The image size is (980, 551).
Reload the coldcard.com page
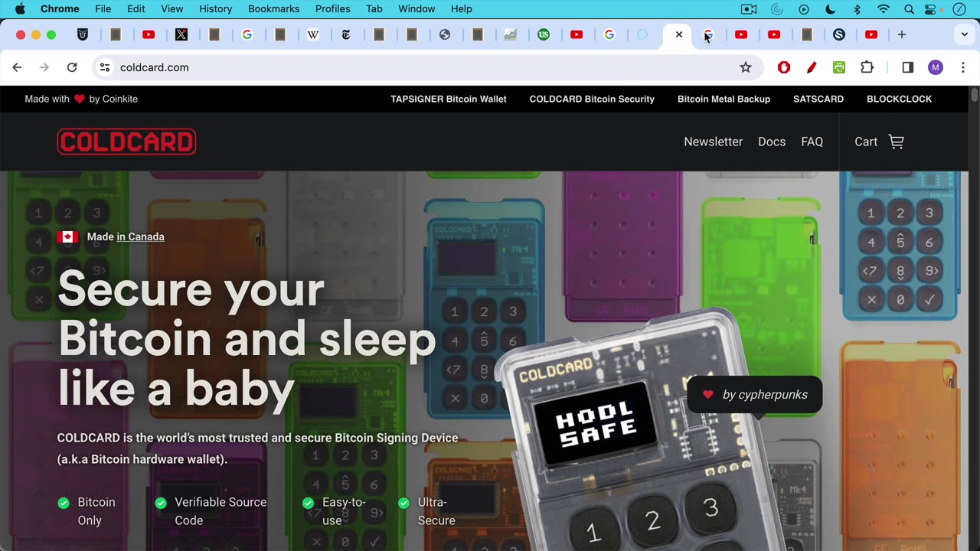pyautogui.click(x=72, y=67)
